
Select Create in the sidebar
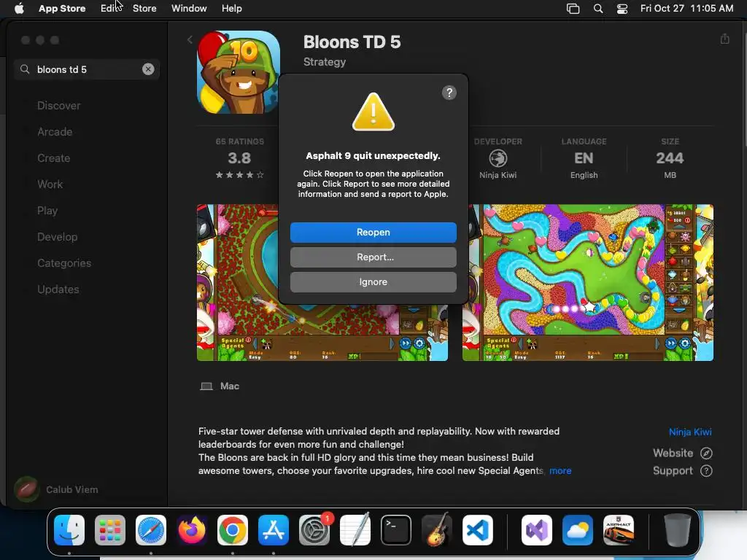pos(53,158)
